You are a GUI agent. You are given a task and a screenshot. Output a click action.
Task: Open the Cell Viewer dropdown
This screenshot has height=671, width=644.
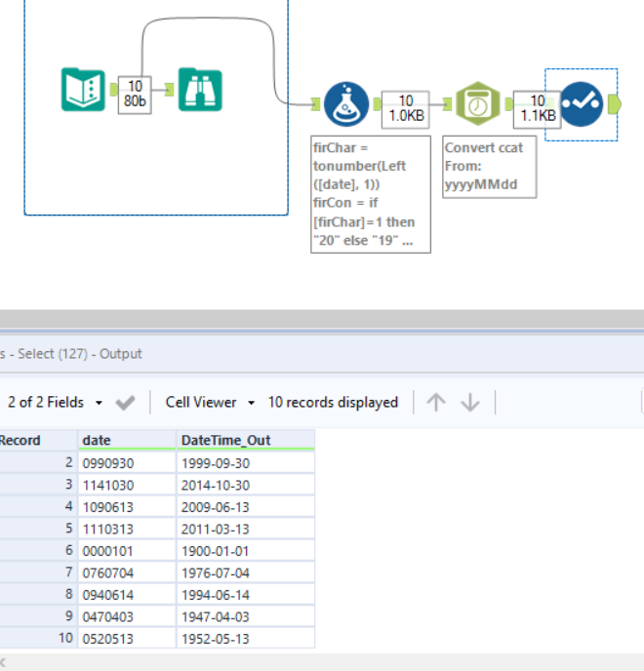[210, 402]
